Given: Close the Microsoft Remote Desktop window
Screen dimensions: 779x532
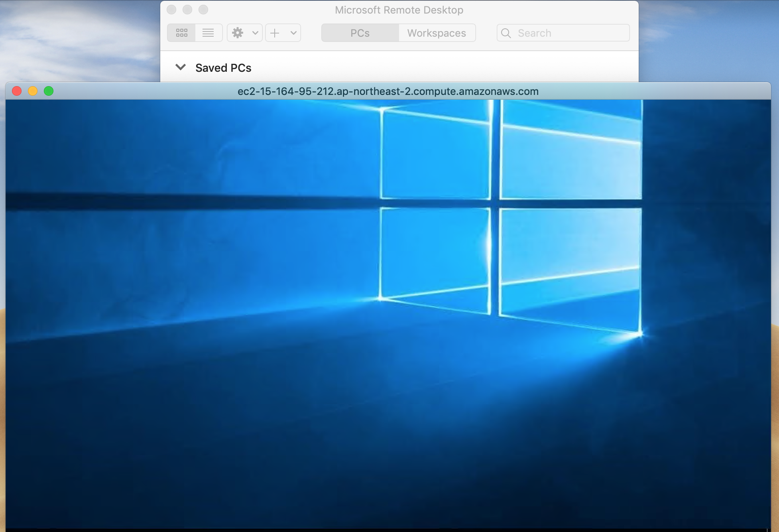Looking at the screenshot, I should 171,10.
